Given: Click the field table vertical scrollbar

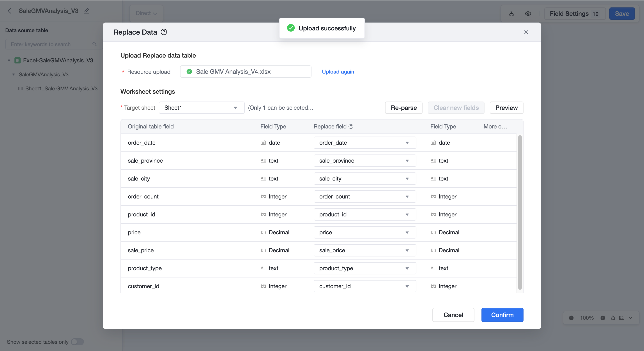Looking at the screenshot, I should pos(520,212).
